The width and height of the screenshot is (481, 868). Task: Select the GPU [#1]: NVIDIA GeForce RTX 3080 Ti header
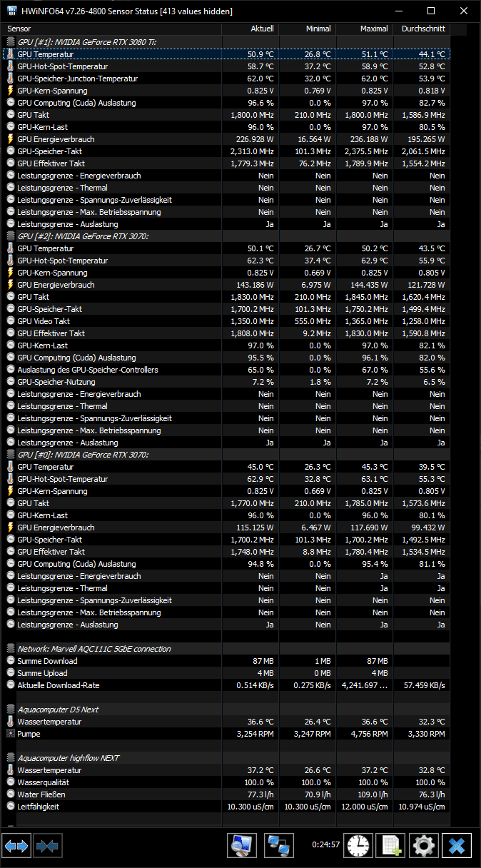click(x=87, y=42)
